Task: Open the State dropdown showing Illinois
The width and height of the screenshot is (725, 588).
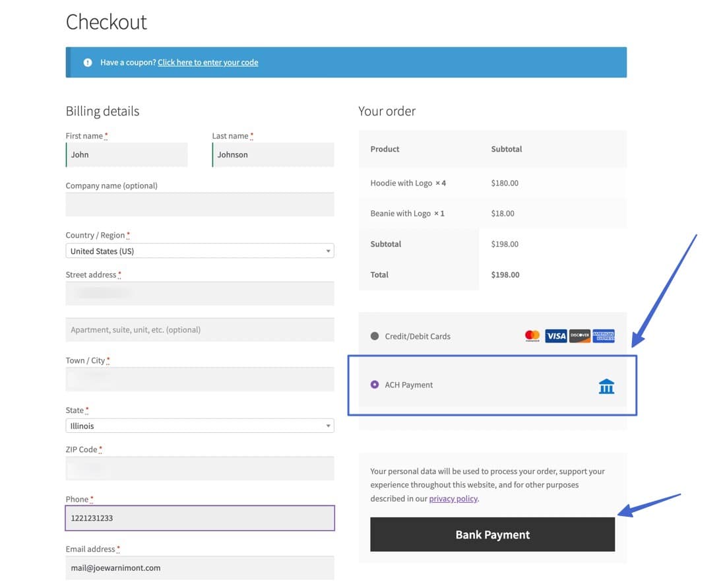Action: 199,426
